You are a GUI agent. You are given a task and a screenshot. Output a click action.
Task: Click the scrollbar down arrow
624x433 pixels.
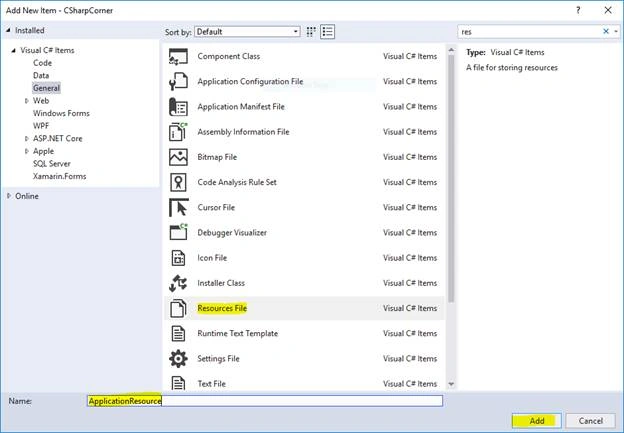(451, 384)
